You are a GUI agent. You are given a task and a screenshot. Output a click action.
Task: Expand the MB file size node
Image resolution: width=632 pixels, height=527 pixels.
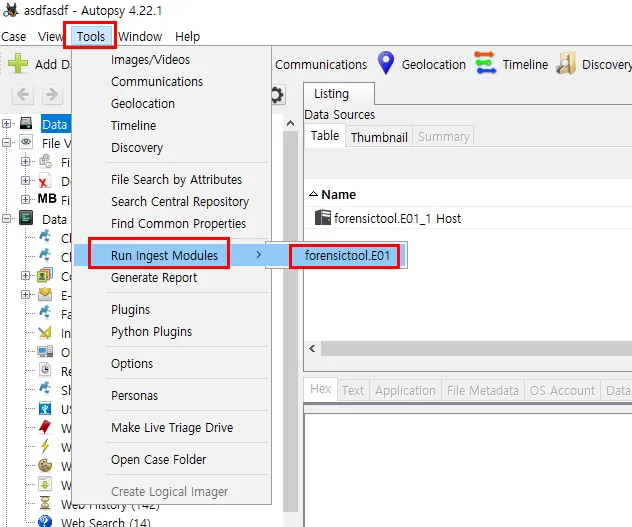click(x=25, y=199)
